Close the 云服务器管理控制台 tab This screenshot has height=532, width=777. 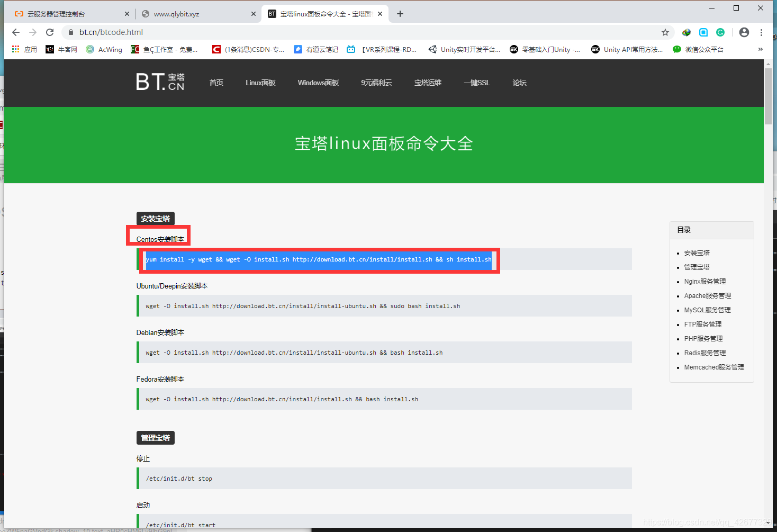127,14
